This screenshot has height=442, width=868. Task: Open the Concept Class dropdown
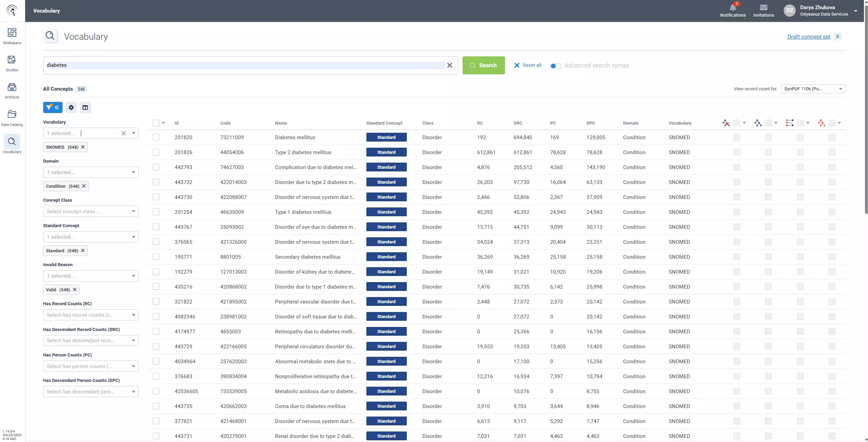coord(91,211)
